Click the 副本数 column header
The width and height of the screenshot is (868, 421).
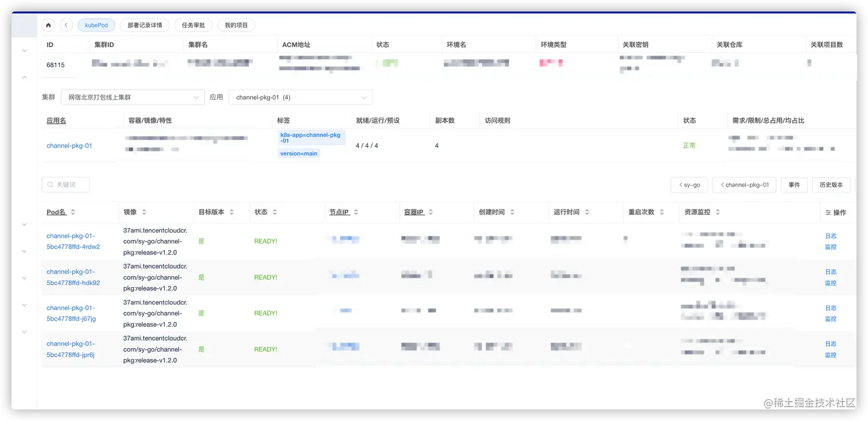tap(445, 121)
